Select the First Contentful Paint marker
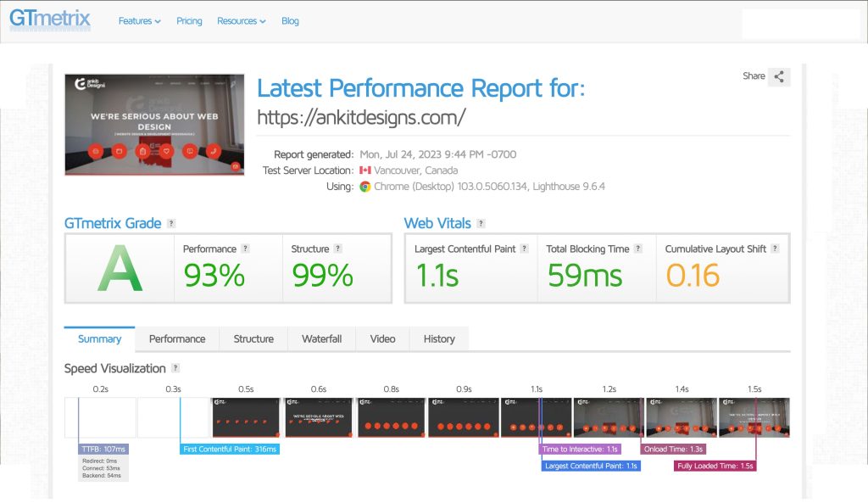This screenshot has width=868, height=503. (230, 449)
